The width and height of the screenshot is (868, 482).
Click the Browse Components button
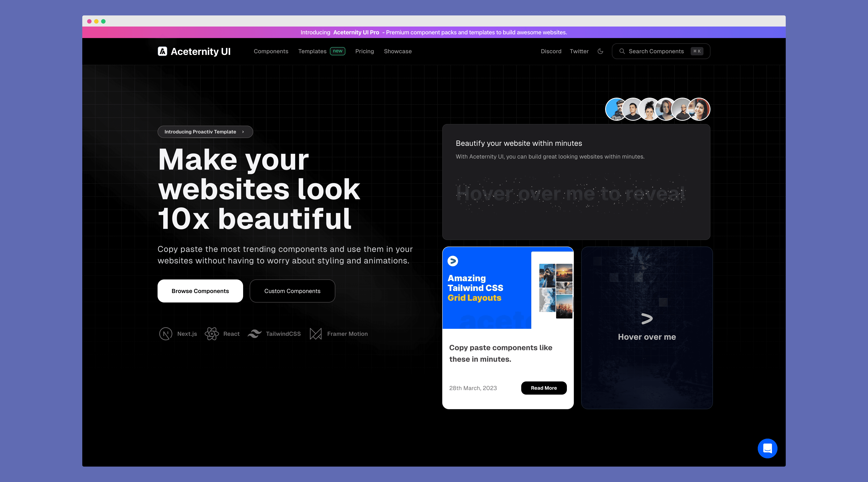(200, 291)
